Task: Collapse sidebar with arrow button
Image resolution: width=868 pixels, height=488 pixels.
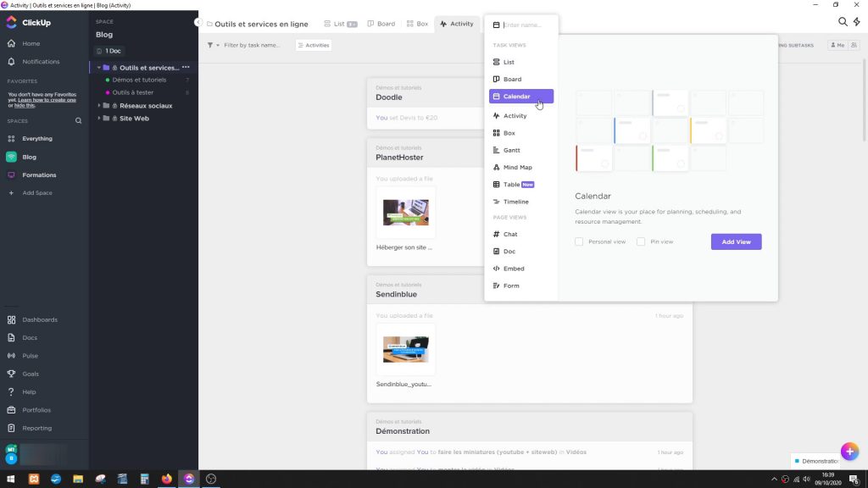Action: click(x=198, y=22)
